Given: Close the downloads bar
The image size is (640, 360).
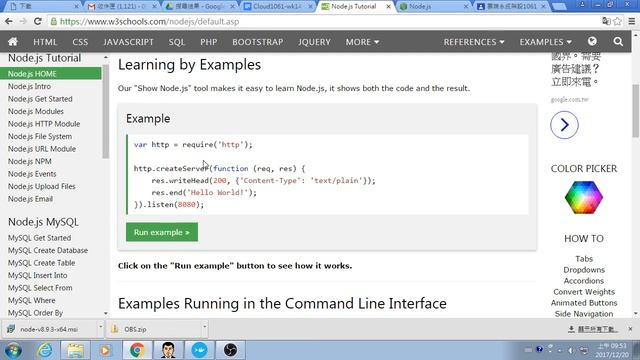Looking at the screenshot, I should 630,329.
